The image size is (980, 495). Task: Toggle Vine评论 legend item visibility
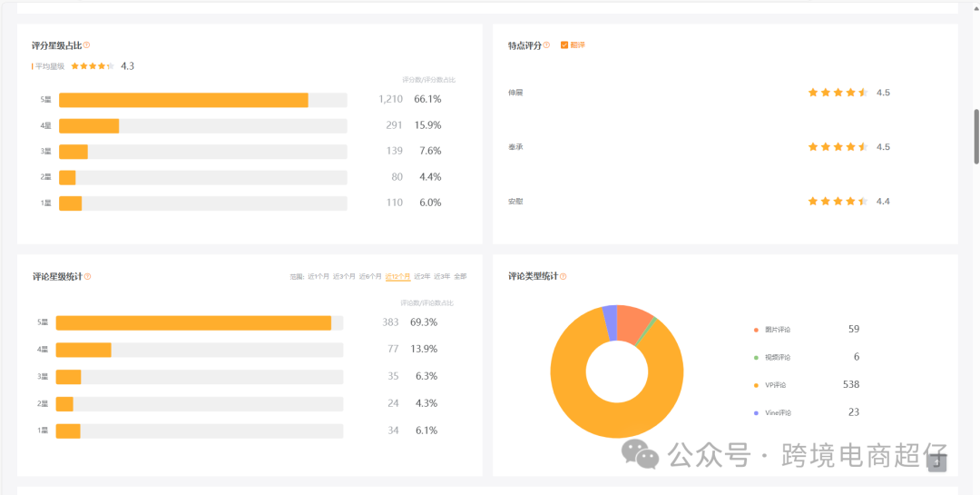tap(778, 413)
